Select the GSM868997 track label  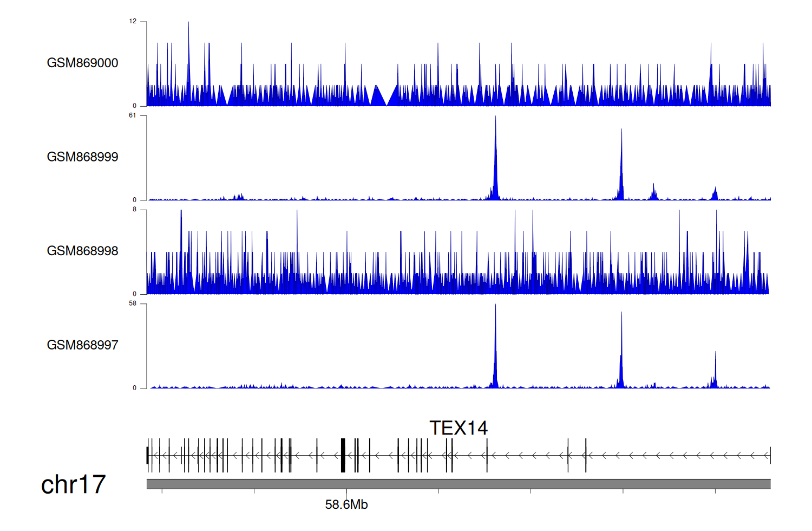82,345
